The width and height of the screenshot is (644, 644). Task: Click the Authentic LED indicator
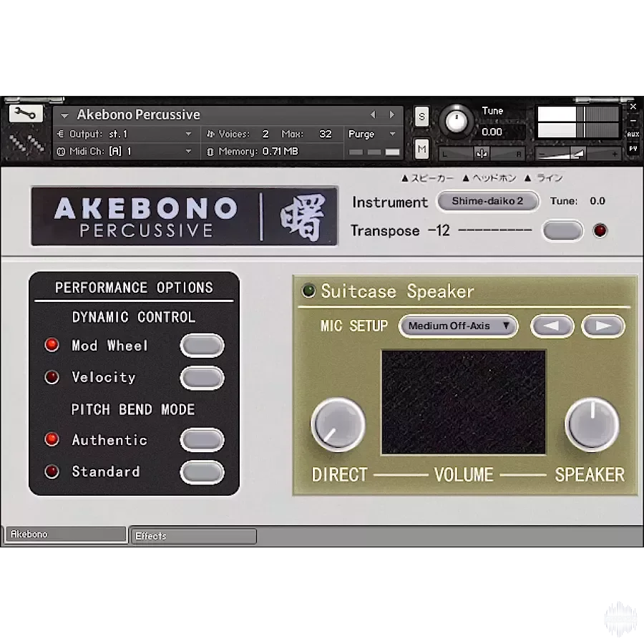pyautogui.click(x=52, y=439)
